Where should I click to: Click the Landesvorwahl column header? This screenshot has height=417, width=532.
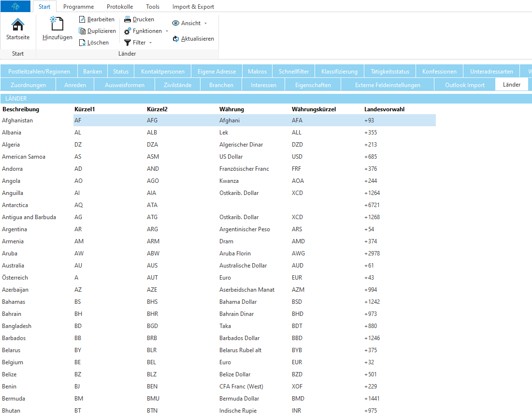(384, 109)
